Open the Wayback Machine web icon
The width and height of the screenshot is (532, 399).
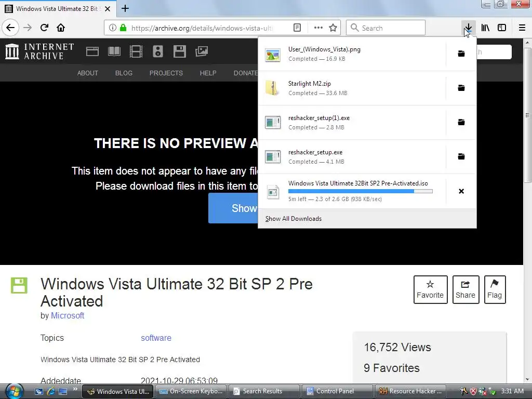(92, 51)
